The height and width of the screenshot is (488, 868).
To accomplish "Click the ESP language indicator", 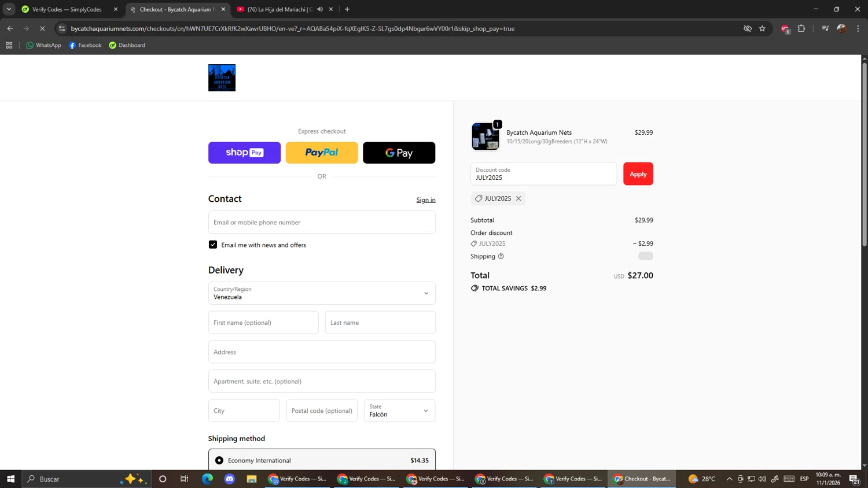I will [x=804, y=479].
